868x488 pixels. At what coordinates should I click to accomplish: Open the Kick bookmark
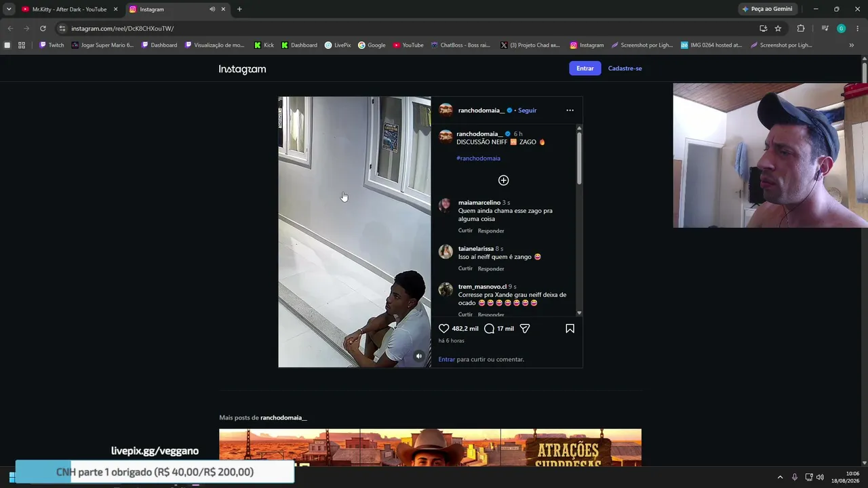click(264, 45)
